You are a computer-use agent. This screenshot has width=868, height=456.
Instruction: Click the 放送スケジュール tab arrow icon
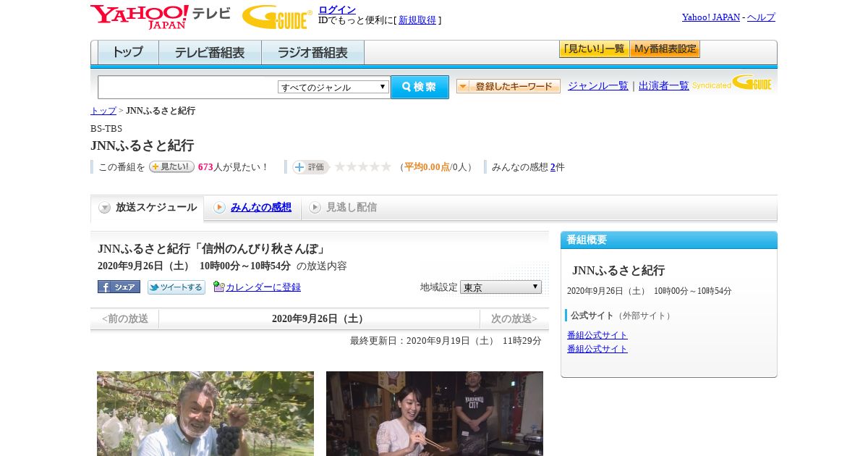(105, 208)
